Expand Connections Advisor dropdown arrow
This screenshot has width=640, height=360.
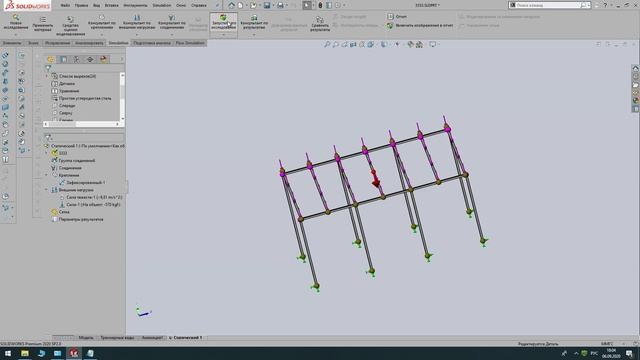172,35
